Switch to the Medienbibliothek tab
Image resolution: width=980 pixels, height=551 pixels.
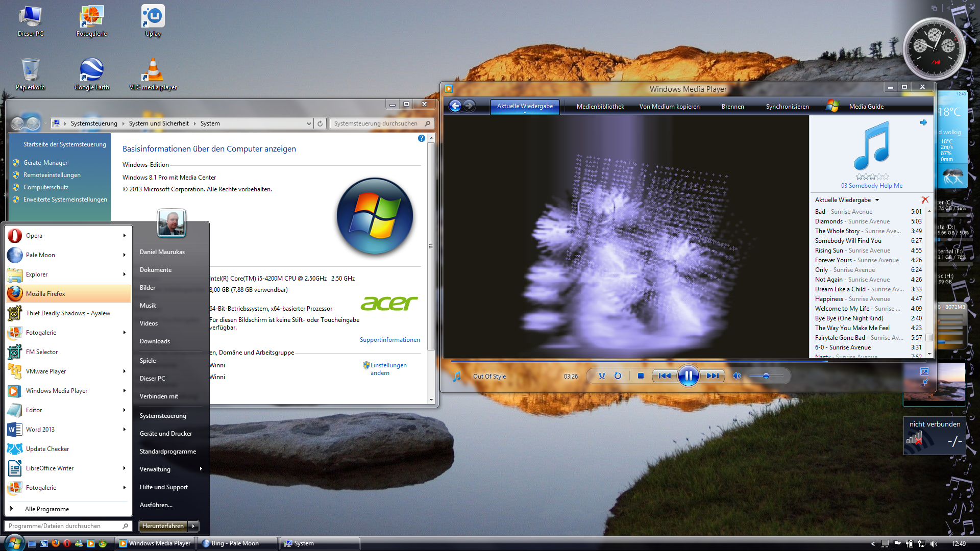coord(600,107)
